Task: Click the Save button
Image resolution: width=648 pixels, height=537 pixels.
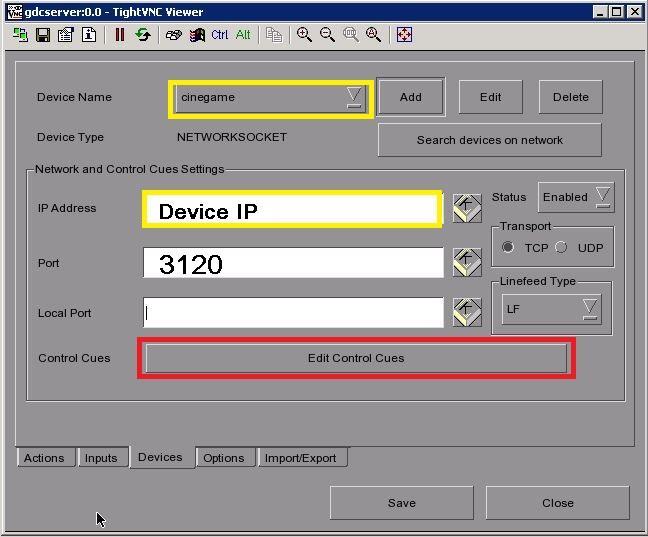Action: pyautogui.click(x=402, y=503)
